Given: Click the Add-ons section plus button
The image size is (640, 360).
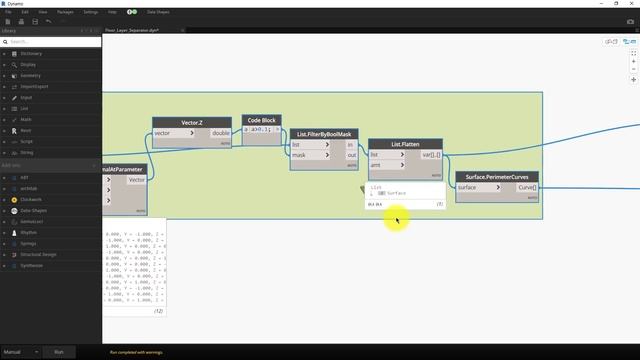Looking at the screenshot, I should (93, 165).
